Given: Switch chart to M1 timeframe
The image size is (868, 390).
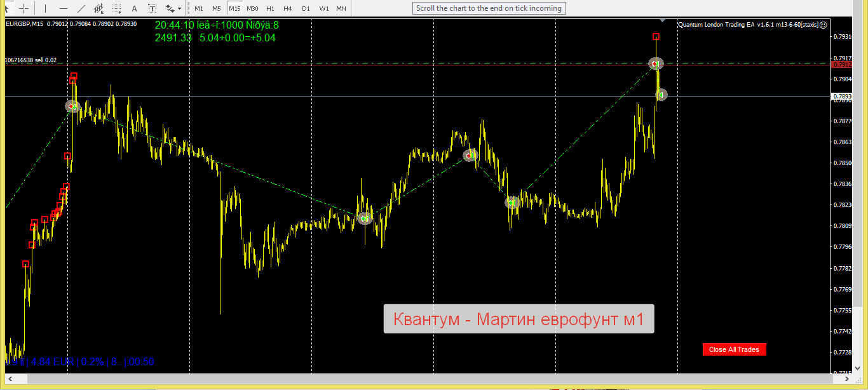Looking at the screenshot, I should (x=199, y=8).
